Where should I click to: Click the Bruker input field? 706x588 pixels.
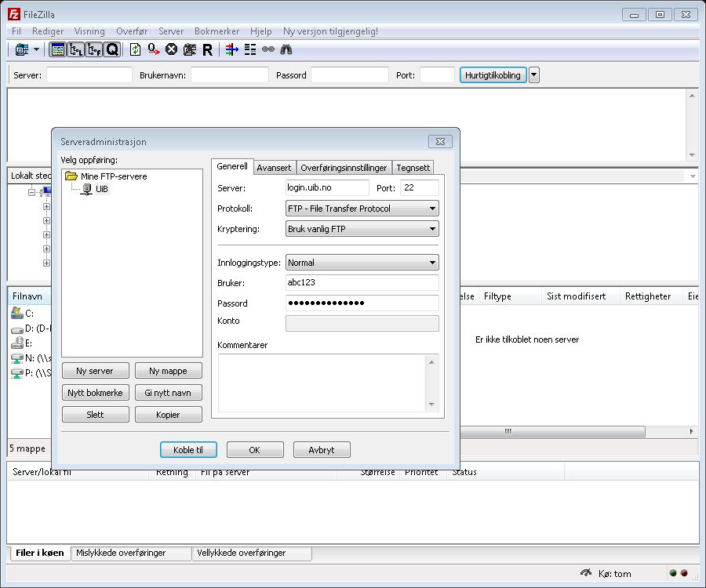[x=362, y=282]
